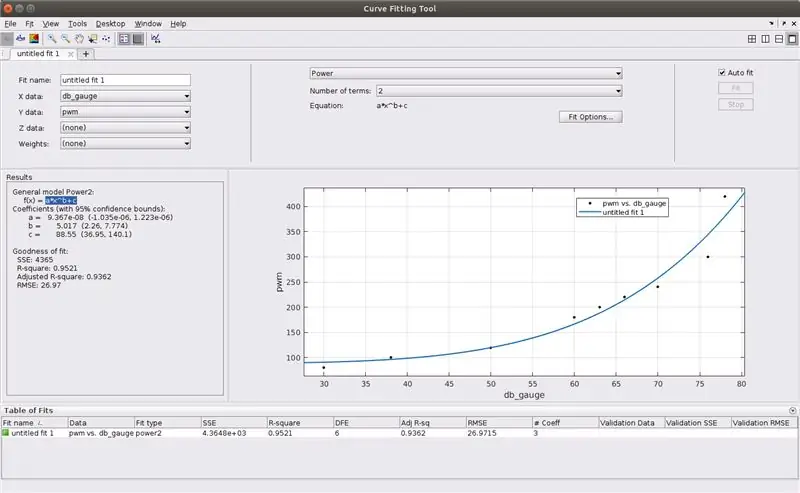Click the Adj R-sq column header
This screenshot has height=493, width=800.
[x=433, y=423]
